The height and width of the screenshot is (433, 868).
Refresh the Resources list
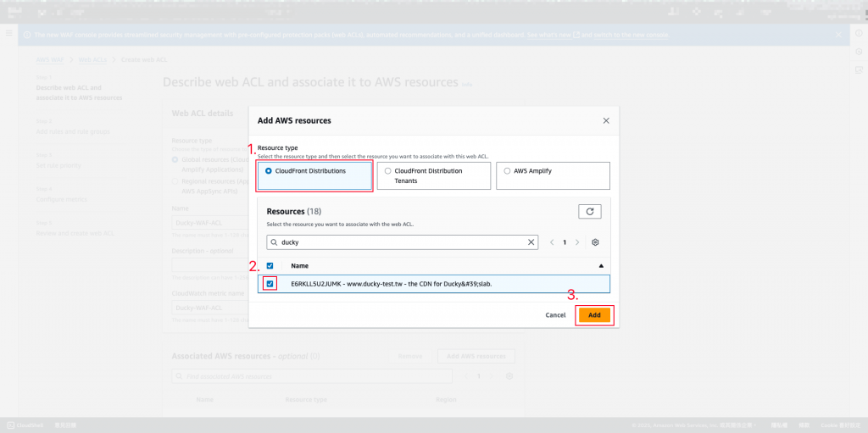590,212
